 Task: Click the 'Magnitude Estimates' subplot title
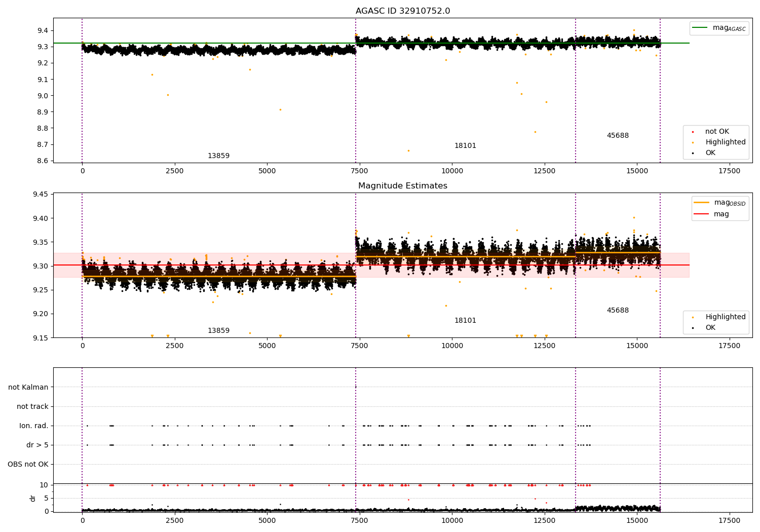pos(403,186)
